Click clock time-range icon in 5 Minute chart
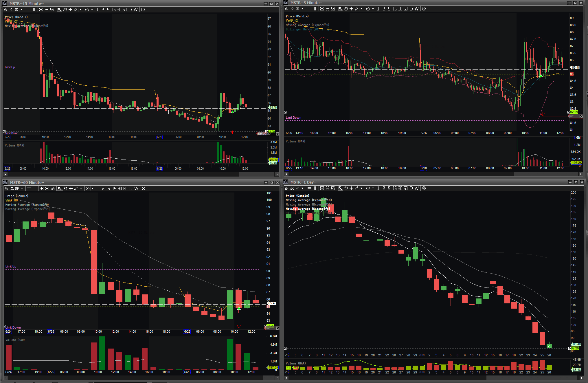The image size is (588, 383). click(x=368, y=9)
